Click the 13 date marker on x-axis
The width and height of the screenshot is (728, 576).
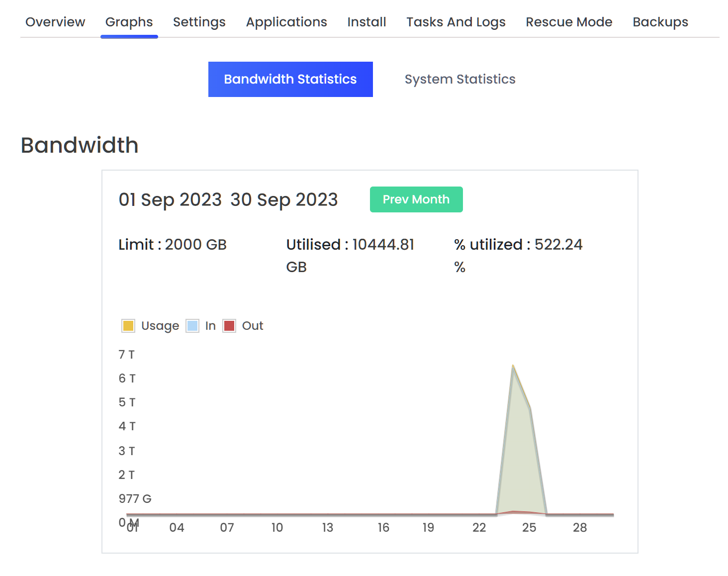[327, 528]
